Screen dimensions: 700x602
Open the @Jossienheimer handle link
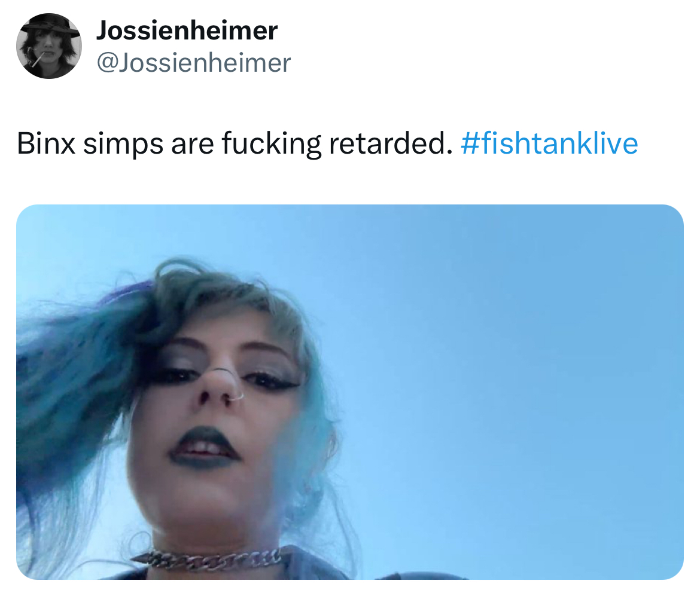[x=194, y=62]
